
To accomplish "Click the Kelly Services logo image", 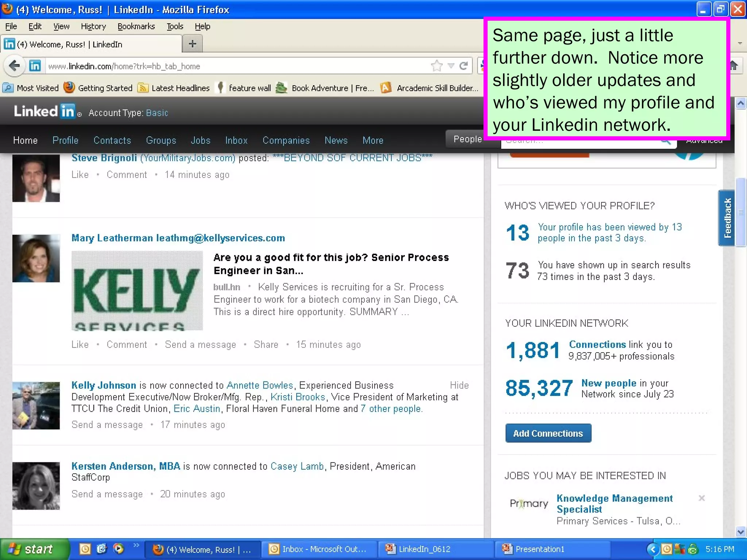I will coord(137,291).
